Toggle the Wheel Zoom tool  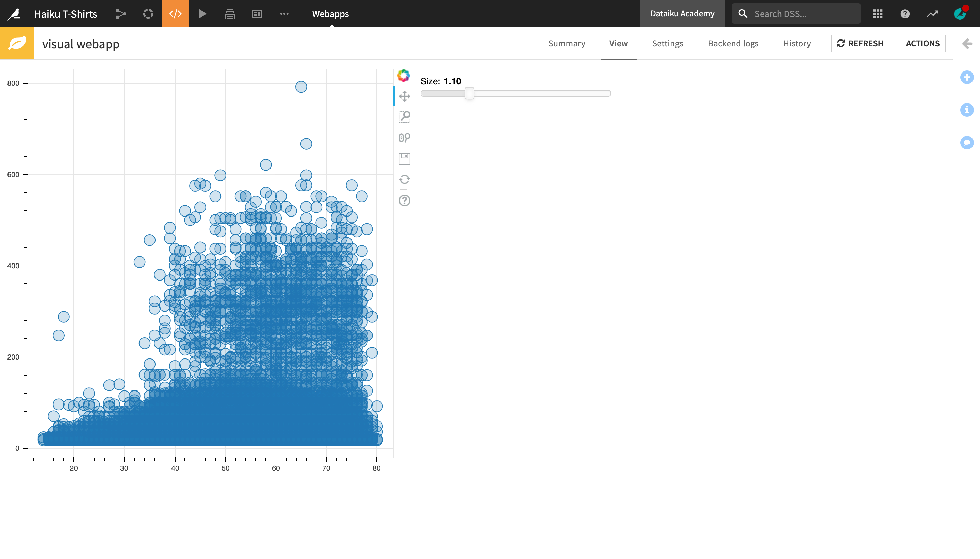405,138
